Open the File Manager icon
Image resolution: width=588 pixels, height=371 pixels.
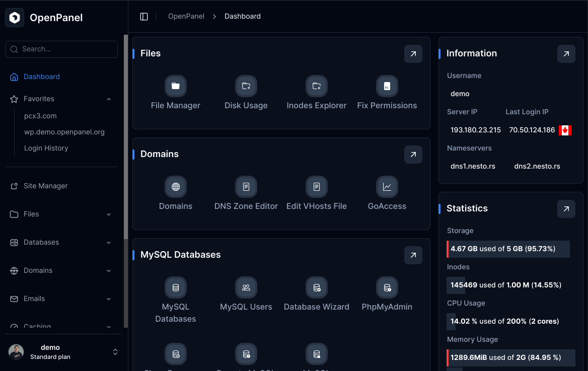coord(176,86)
